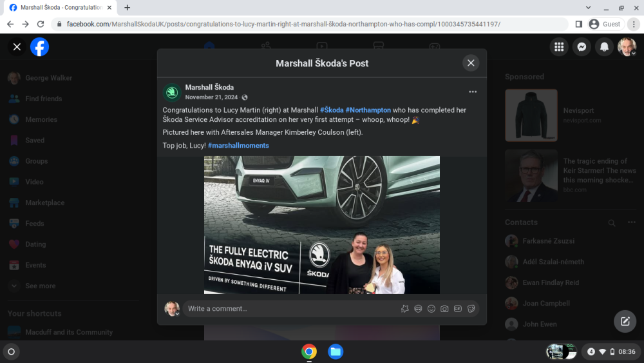This screenshot has width=644, height=363.
Task: Open the Marshall Škoda page name link
Action: pyautogui.click(x=209, y=87)
